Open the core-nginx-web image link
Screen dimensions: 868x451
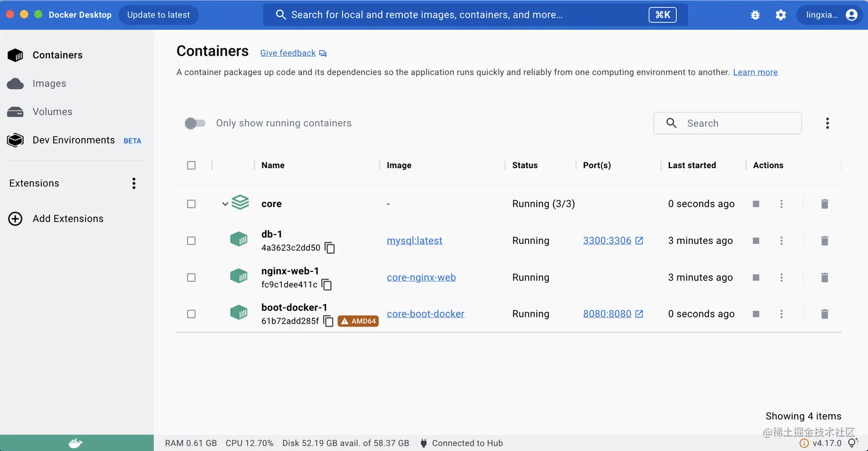point(421,277)
